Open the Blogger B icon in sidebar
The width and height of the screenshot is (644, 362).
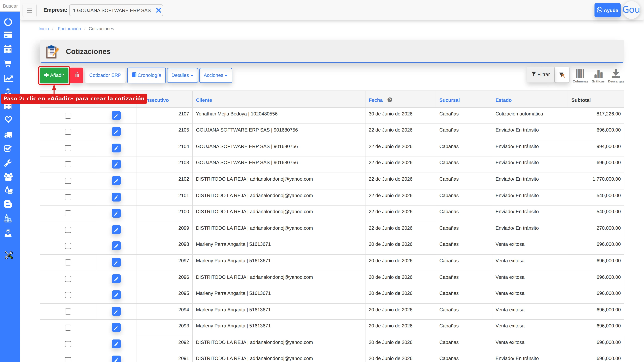[8, 204]
